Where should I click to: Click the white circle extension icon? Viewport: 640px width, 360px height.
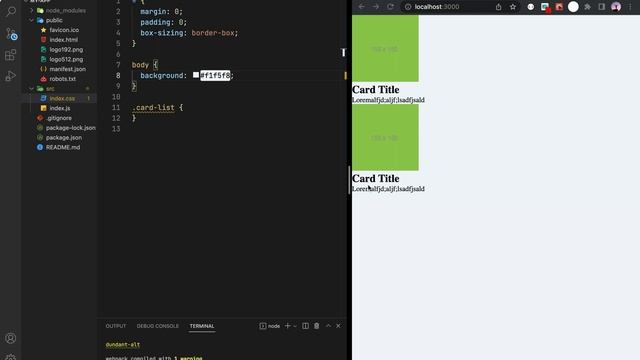click(x=573, y=7)
